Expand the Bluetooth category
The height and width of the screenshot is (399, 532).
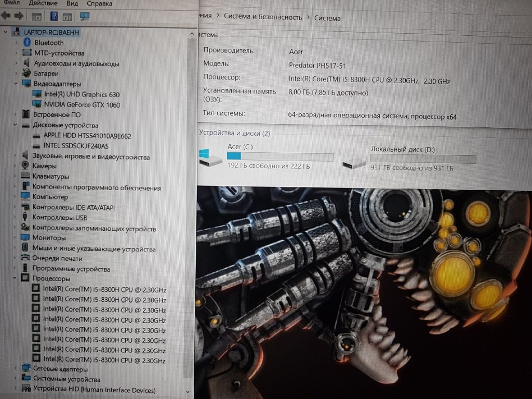click(x=16, y=43)
